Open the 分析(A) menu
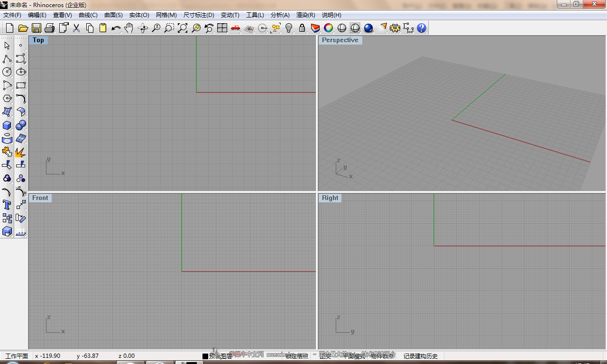 (x=280, y=15)
